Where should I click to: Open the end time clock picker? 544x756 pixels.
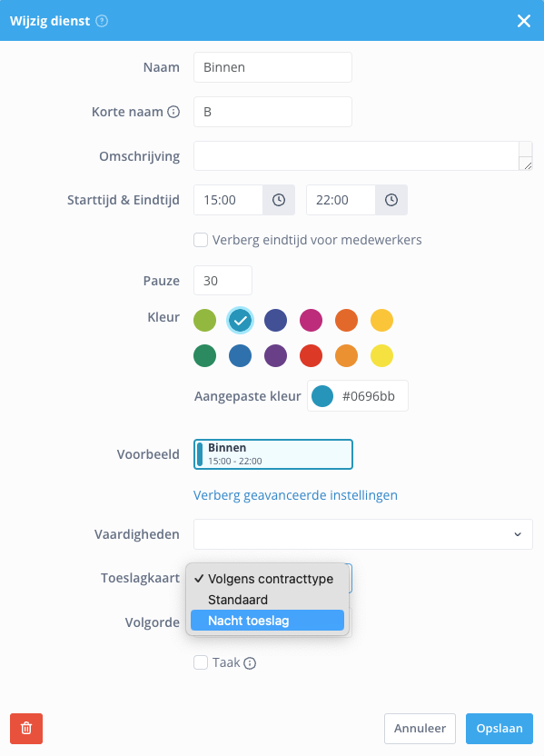391,200
